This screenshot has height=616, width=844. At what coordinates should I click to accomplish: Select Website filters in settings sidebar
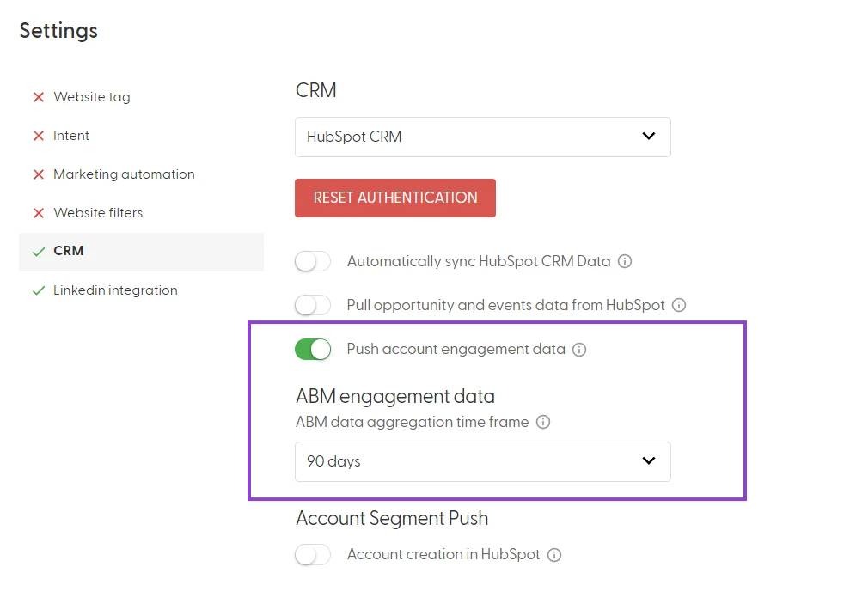coord(98,213)
